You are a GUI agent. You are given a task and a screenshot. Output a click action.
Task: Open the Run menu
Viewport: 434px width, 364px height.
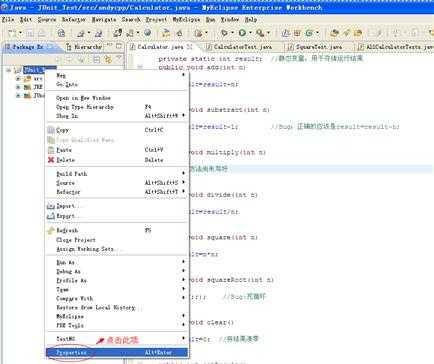pyautogui.click(x=210, y=20)
